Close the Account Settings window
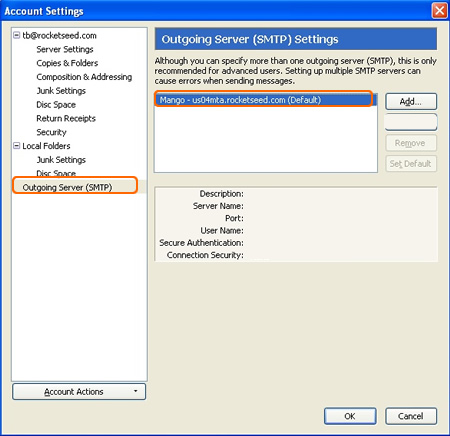Image resolution: width=450 pixels, height=436 pixels. pyautogui.click(x=439, y=11)
